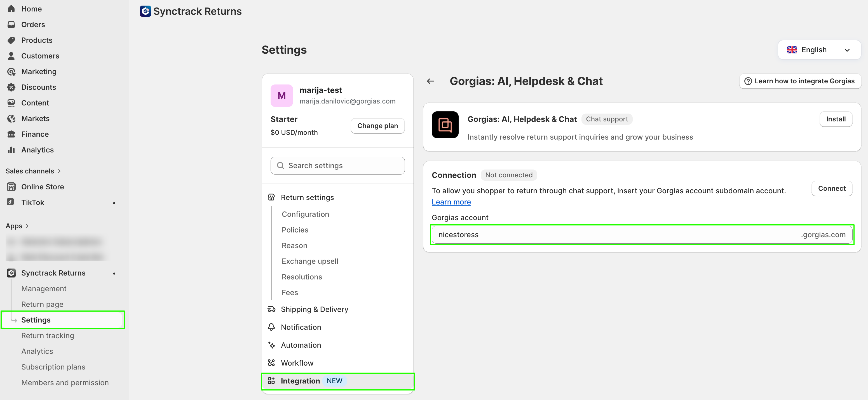
Task: Click the Workflow icon in settings menu
Action: point(271,363)
